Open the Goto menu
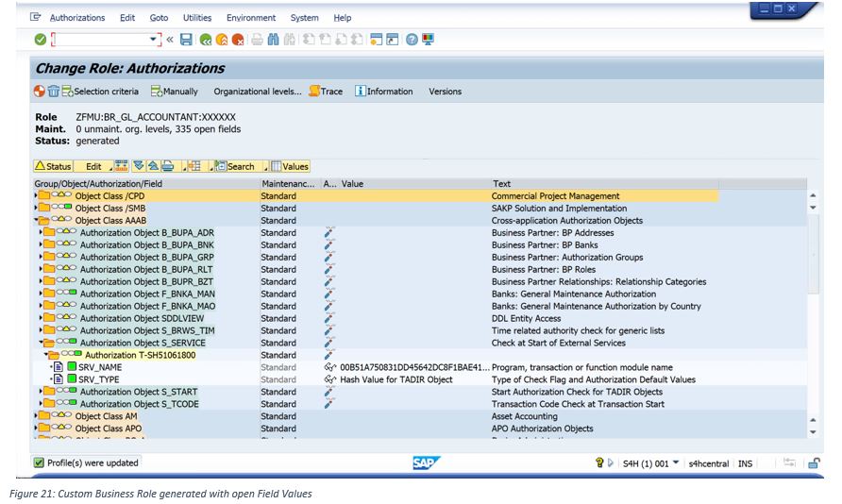The height and width of the screenshot is (504, 842). pyautogui.click(x=159, y=18)
